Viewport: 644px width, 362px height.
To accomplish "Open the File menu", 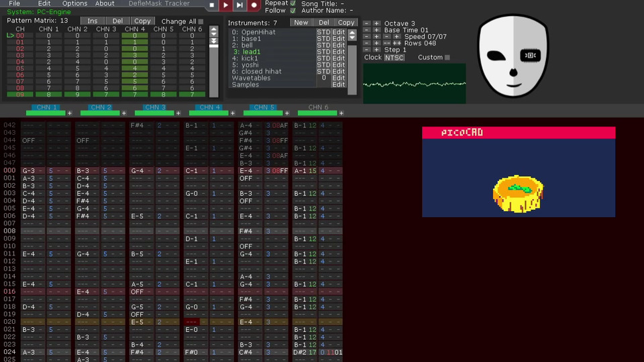I will pyautogui.click(x=14, y=3).
